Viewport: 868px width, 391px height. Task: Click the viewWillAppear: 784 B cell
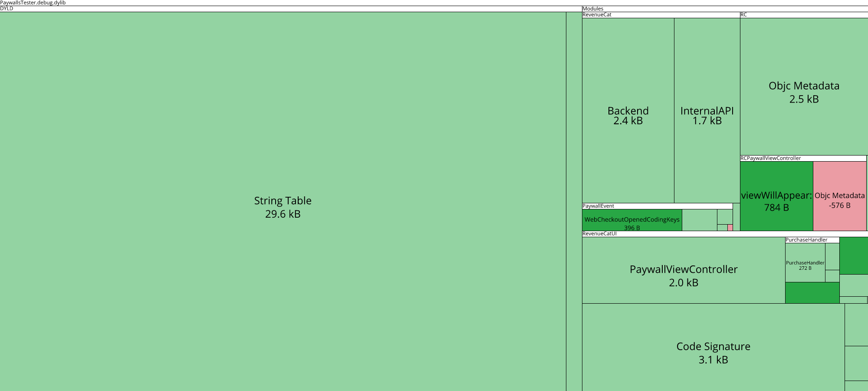click(x=776, y=196)
